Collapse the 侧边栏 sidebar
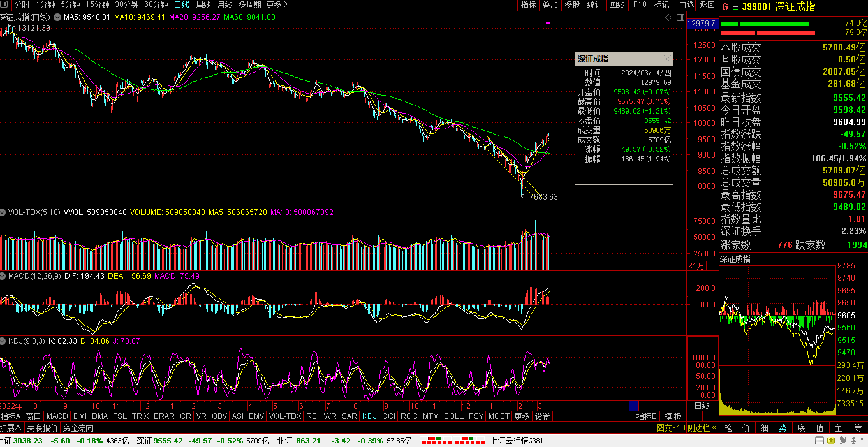 coord(703,428)
